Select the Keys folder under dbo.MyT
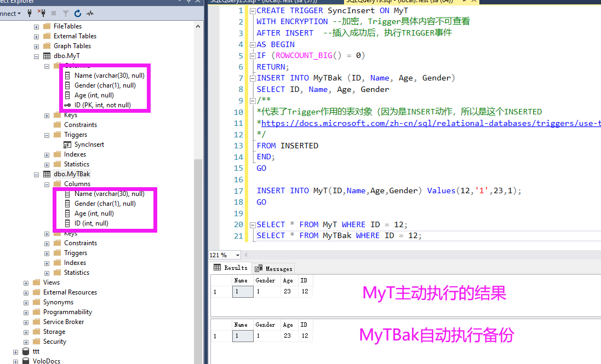The height and width of the screenshot is (364, 601). (x=71, y=115)
